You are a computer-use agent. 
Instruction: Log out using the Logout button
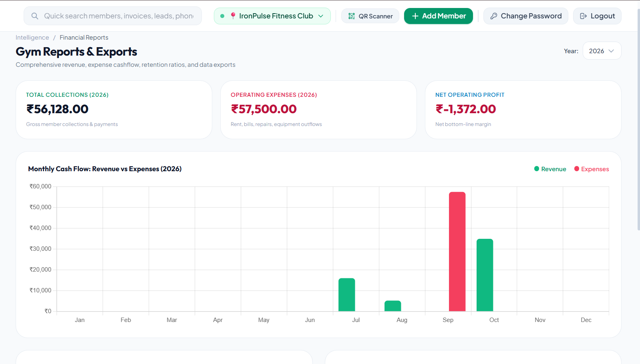[x=597, y=16]
